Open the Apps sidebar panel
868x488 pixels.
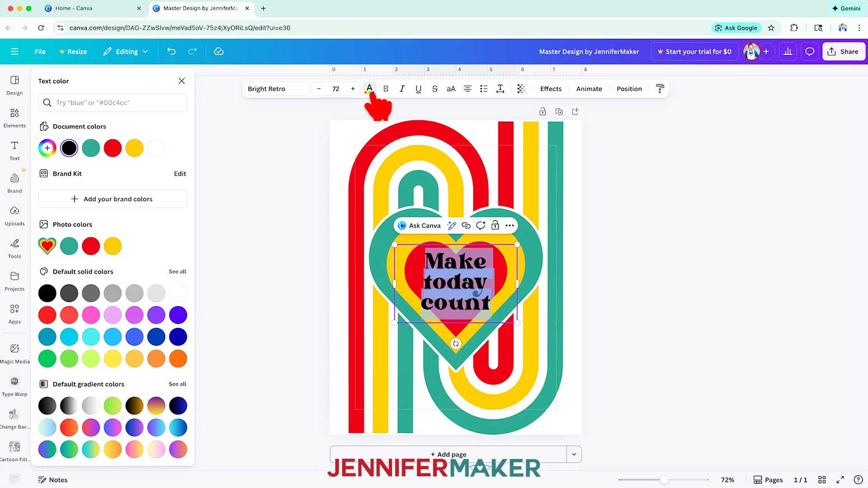(15, 313)
